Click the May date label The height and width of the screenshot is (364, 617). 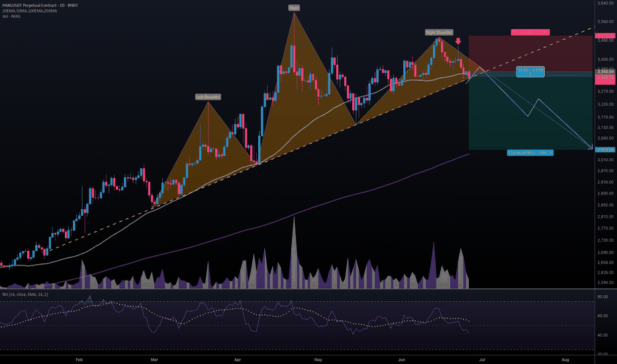point(318,359)
